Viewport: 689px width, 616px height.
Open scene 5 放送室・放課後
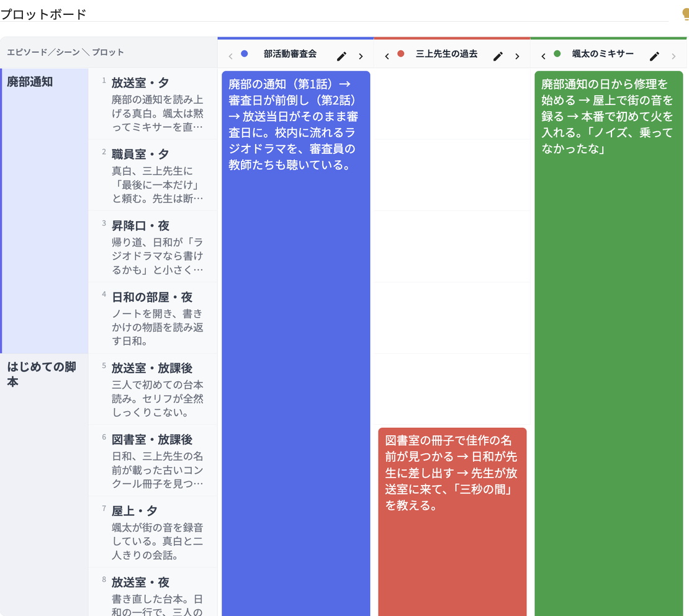tap(153, 389)
